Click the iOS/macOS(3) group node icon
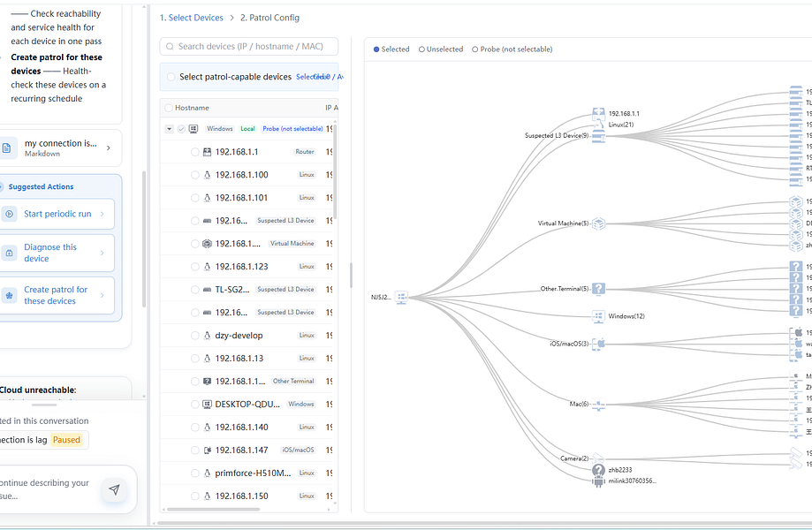The image size is (812, 530). [599, 343]
